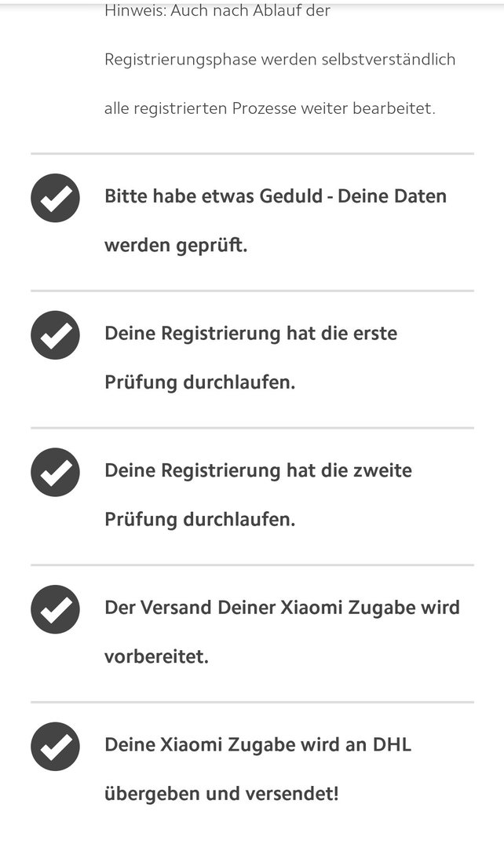The image size is (504, 848).
Task: Select 'Deine Registrierung hat die erste' status text
Action: coord(251,334)
